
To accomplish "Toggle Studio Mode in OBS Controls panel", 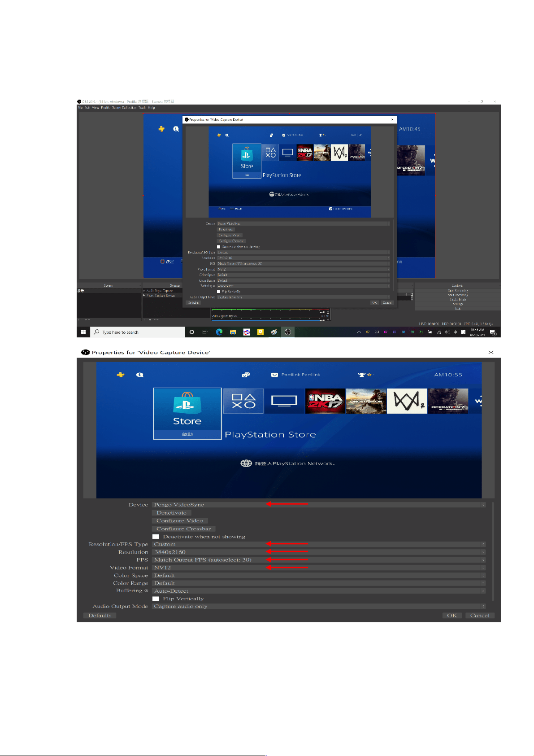I will 457,300.
